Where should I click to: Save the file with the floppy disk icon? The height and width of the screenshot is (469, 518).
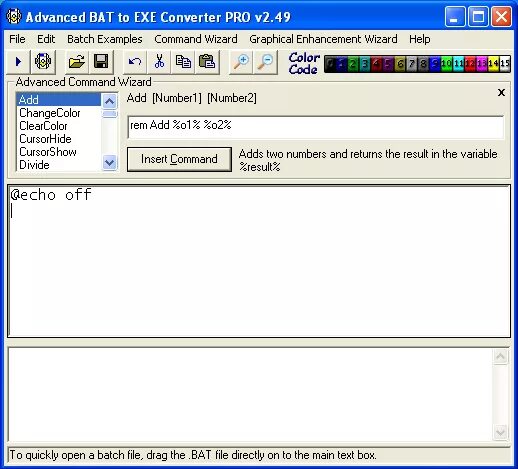click(101, 62)
